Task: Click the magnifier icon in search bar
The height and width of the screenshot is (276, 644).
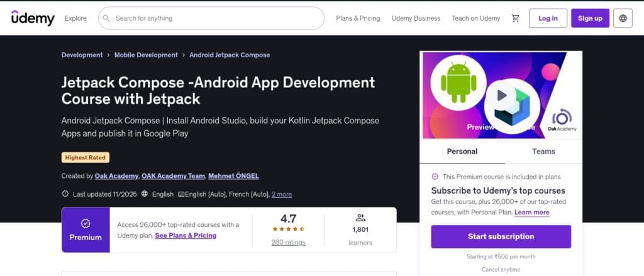Action: click(106, 18)
